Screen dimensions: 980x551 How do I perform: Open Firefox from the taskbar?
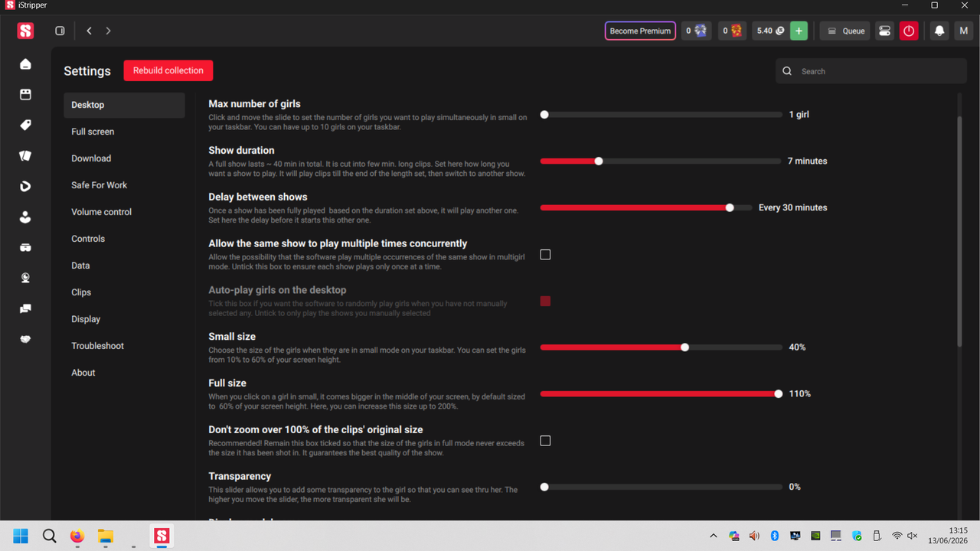pos(77,536)
